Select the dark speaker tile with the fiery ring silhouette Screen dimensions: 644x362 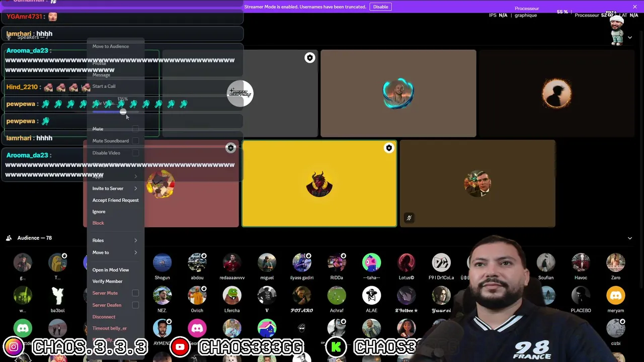coord(556,94)
